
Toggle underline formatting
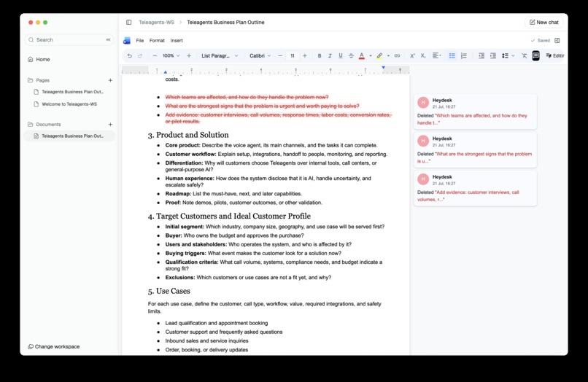tap(341, 55)
